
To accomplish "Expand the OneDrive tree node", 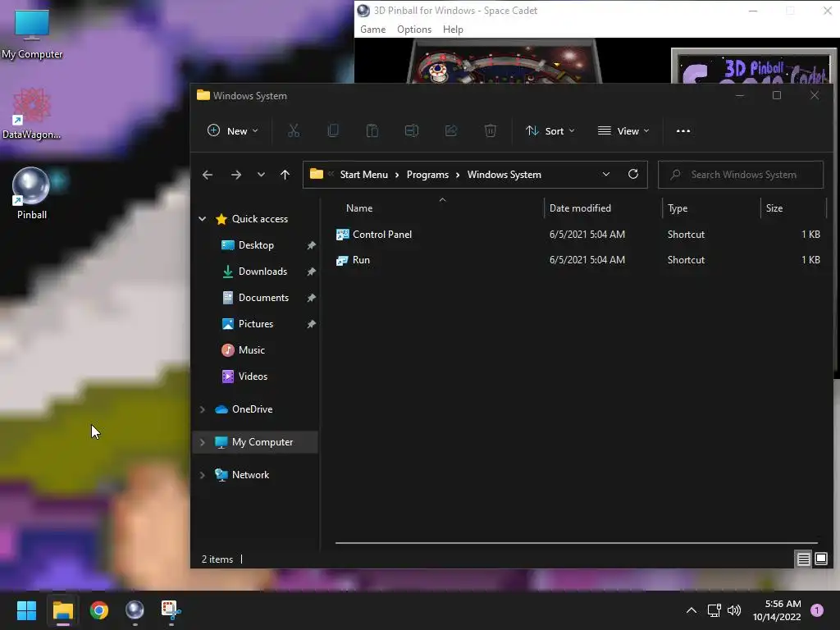I will 203,409.
